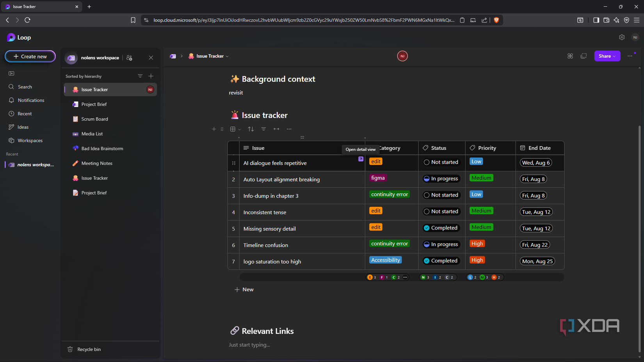Screen dimensions: 644x362
Task: Open Scrum Board page in sidebar
Action: point(94,119)
